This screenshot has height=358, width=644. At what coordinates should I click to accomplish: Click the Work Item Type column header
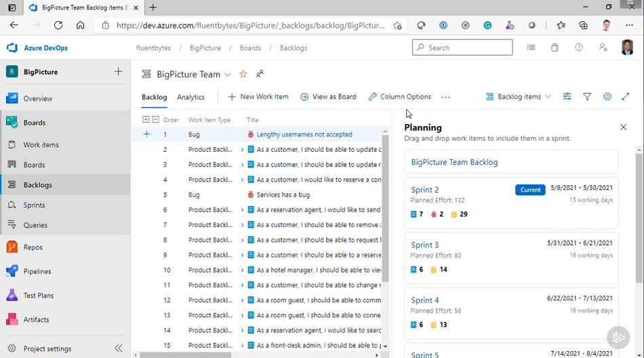pos(209,120)
